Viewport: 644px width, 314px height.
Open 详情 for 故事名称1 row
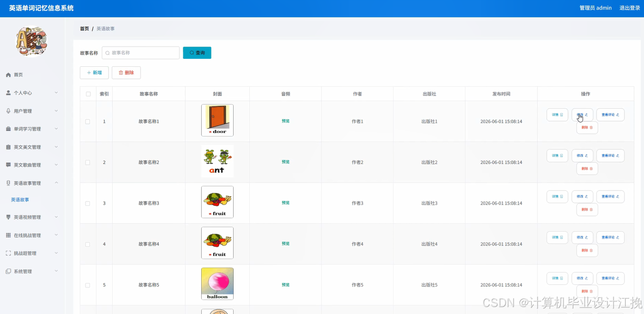coord(557,115)
